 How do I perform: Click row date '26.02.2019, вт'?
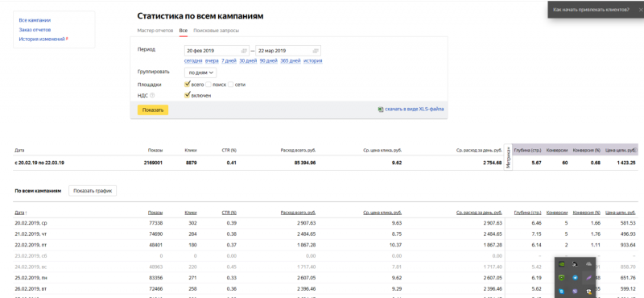(30, 288)
